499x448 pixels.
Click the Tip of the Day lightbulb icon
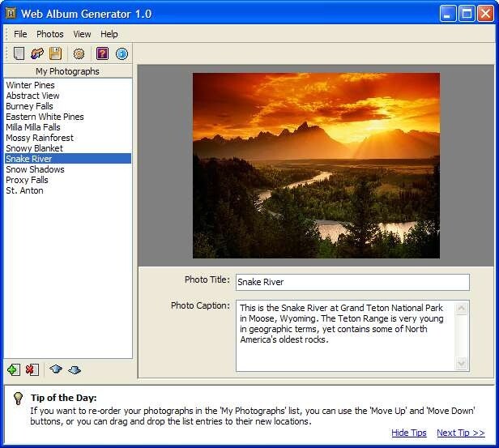tap(18, 398)
